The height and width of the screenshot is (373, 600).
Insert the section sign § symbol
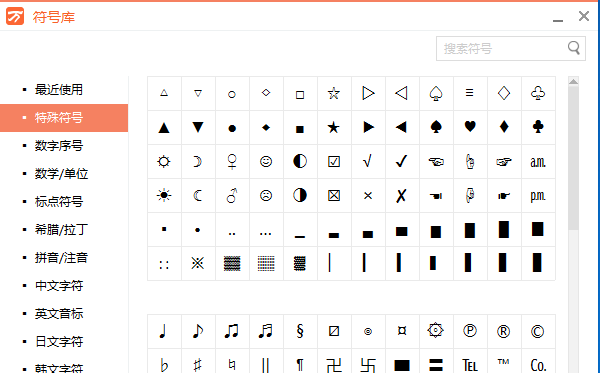pos(300,331)
